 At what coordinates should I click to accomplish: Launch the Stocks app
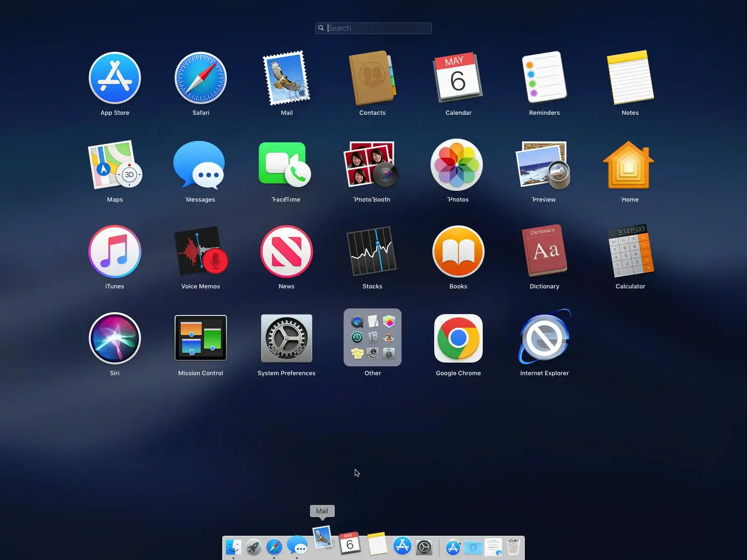[373, 252]
